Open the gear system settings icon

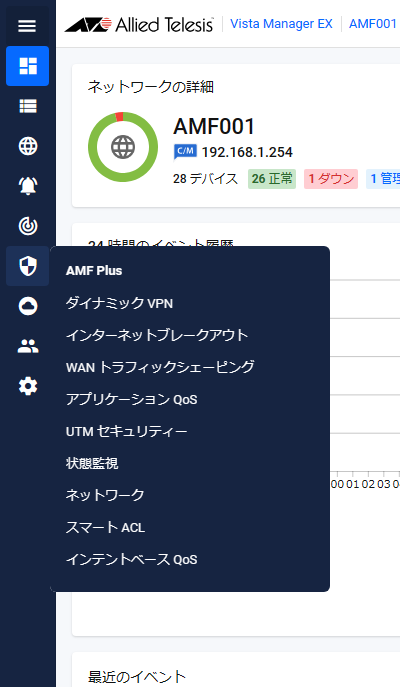click(x=28, y=386)
